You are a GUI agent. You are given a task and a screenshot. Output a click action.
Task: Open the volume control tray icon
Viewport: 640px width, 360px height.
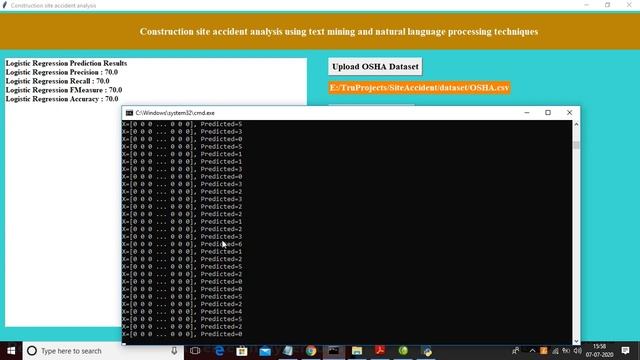click(x=577, y=351)
